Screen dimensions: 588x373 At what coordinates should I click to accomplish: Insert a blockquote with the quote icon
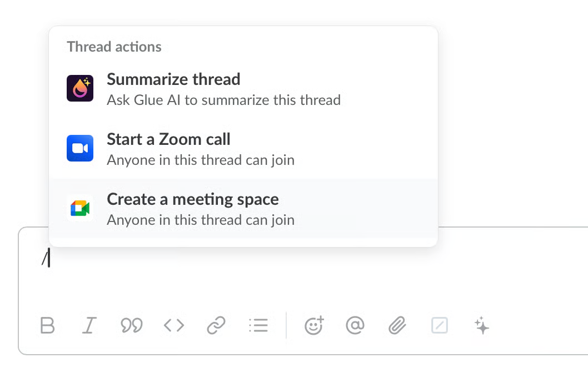[x=132, y=325]
